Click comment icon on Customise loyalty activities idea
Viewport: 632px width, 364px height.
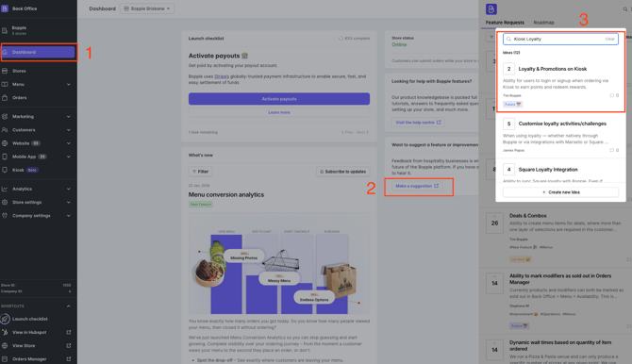click(612, 150)
